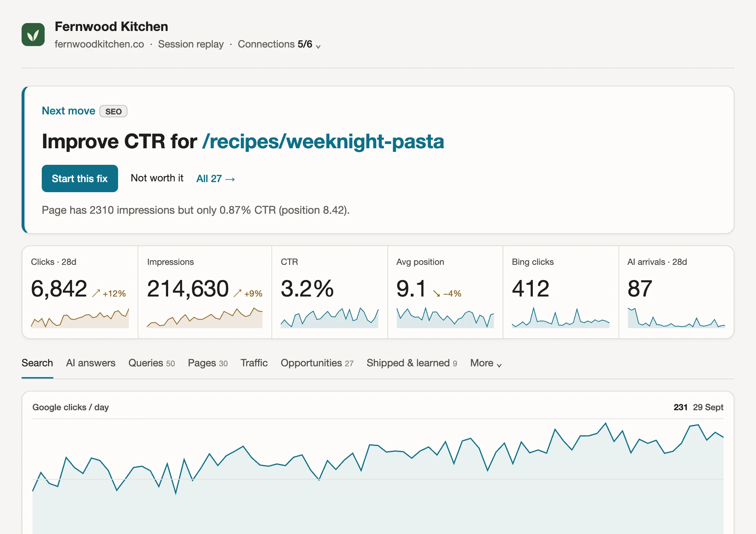
Task: Open the Opportunities 27 tab
Action: tap(317, 363)
